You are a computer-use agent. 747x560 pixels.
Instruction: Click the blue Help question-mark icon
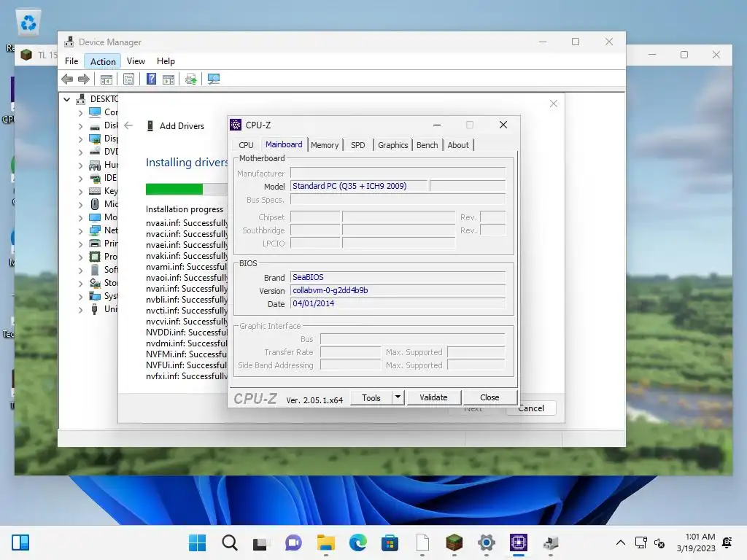(151, 79)
